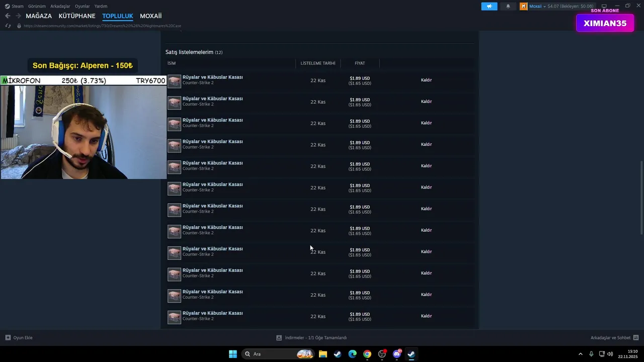Open the Arkadaşlar menu
This screenshot has height=362, width=644.
(x=60, y=7)
